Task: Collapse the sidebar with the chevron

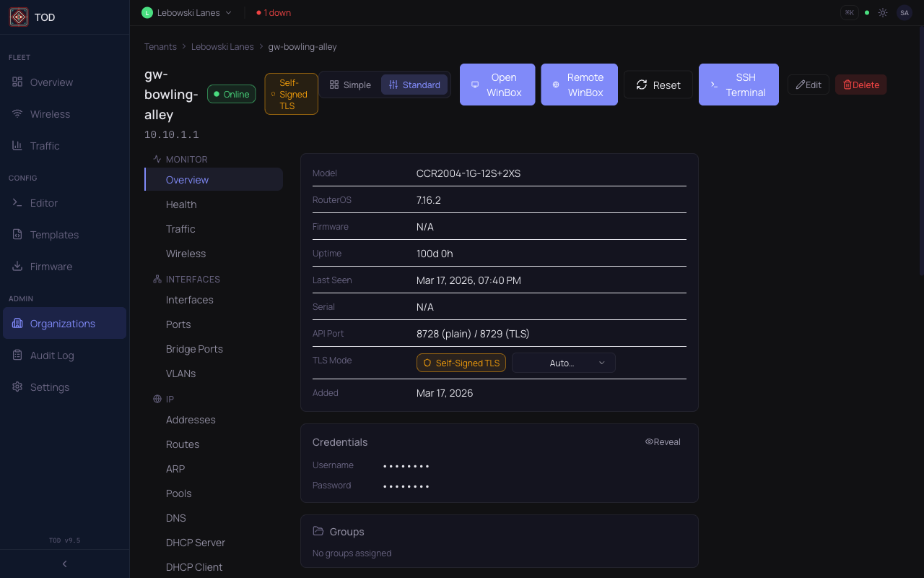Action: pos(64,564)
